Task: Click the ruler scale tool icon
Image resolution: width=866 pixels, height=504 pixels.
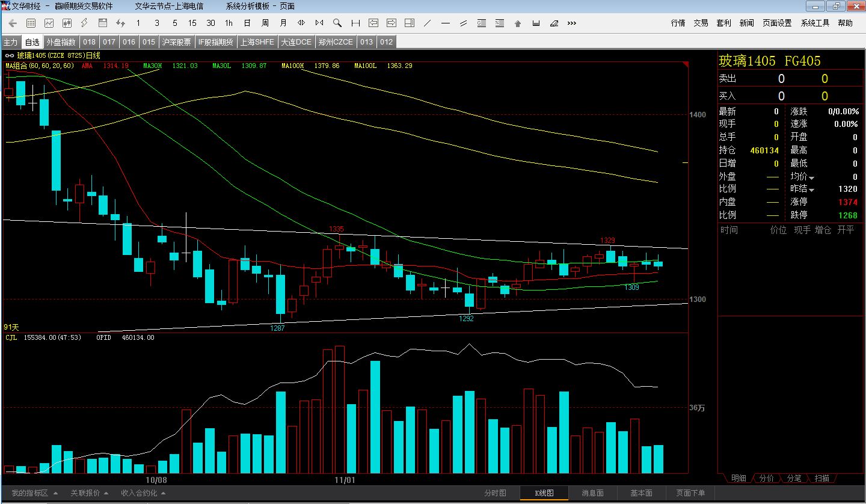Action: [536, 23]
